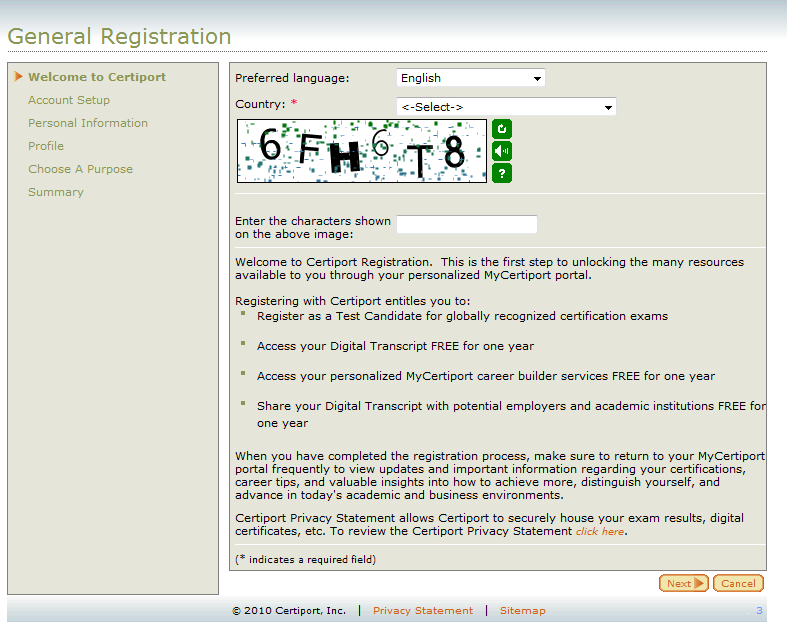Click 'Register as a Test Candidate' bullet
Viewport: 787px width, 622px height.
point(462,316)
